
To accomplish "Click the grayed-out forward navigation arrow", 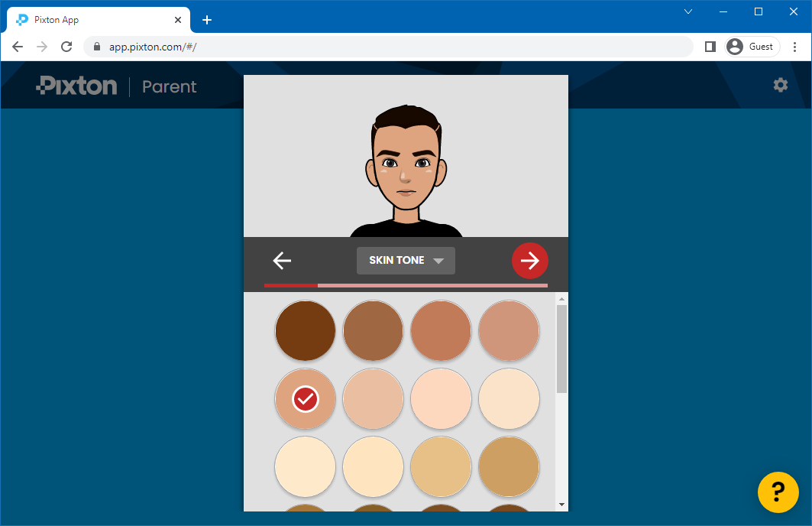I will click(42, 46).
